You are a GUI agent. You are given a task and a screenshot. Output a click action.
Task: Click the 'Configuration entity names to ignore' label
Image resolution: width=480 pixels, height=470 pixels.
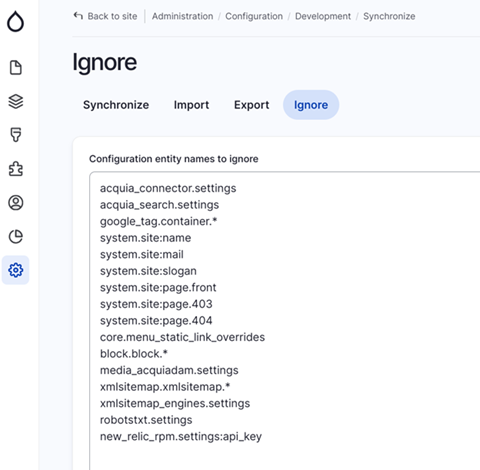tap(174, 159)
